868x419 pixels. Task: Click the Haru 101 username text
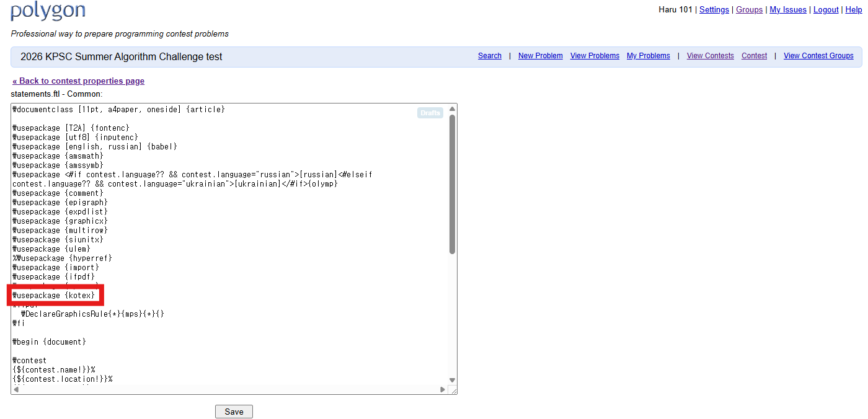(x=675, y=10)
